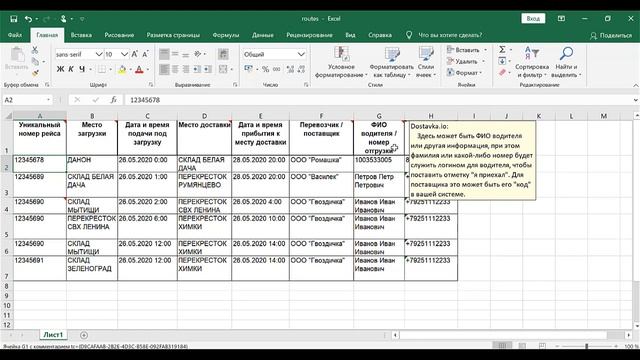The image size is (640, 360).
Task: Open the font size dropdown
Action: coord(124,54)
